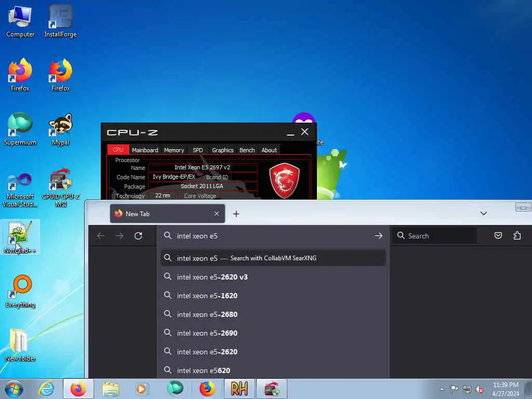
Task: Open the RH taskbar button
Action: (239, 389)
